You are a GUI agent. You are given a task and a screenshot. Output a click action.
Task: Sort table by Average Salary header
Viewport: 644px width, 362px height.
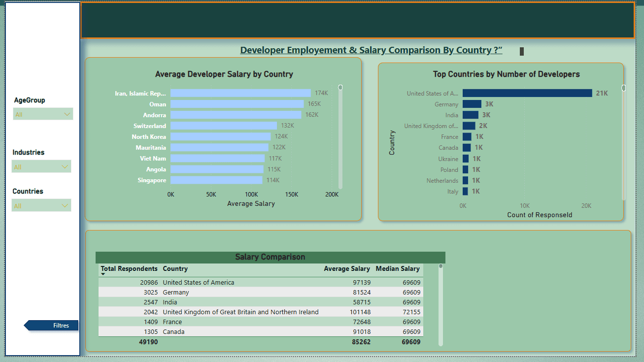point(347,269)
